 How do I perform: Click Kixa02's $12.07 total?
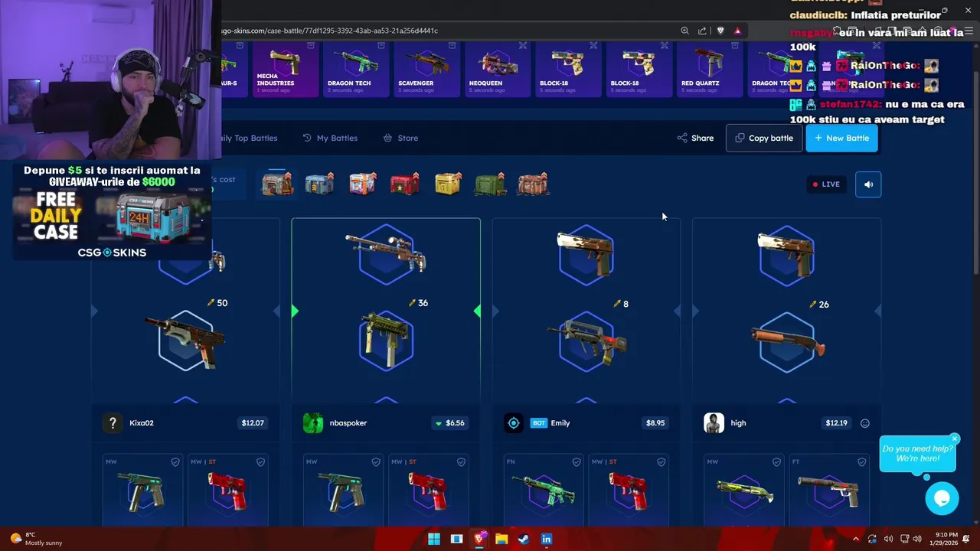[x=253, y=423]
